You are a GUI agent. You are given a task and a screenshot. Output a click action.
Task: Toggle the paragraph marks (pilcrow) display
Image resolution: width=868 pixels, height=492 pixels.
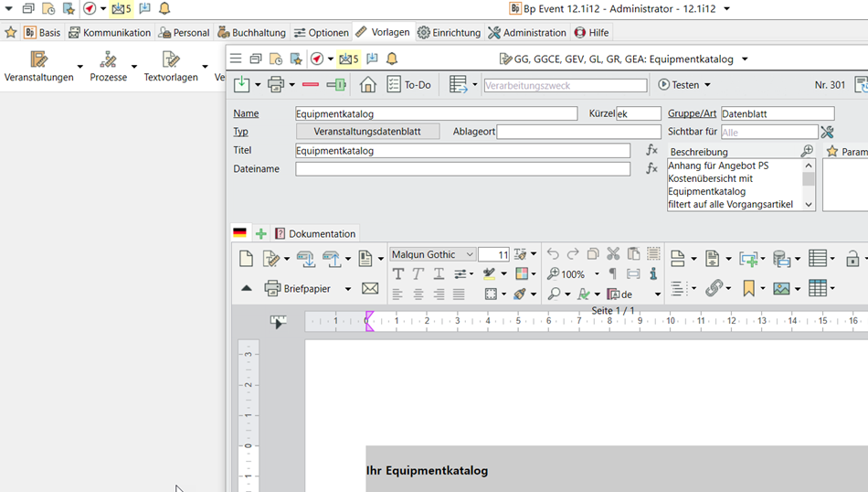[x=612, y=274]
